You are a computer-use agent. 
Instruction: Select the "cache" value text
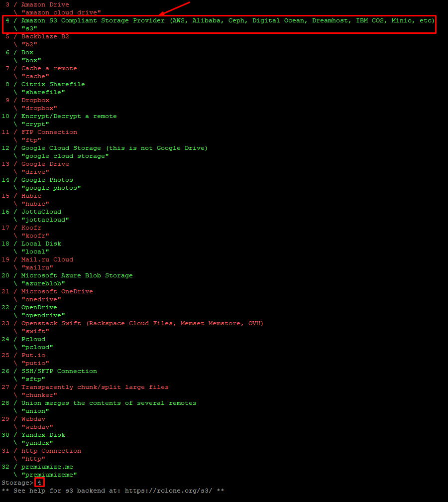click(x=35, y=77)
